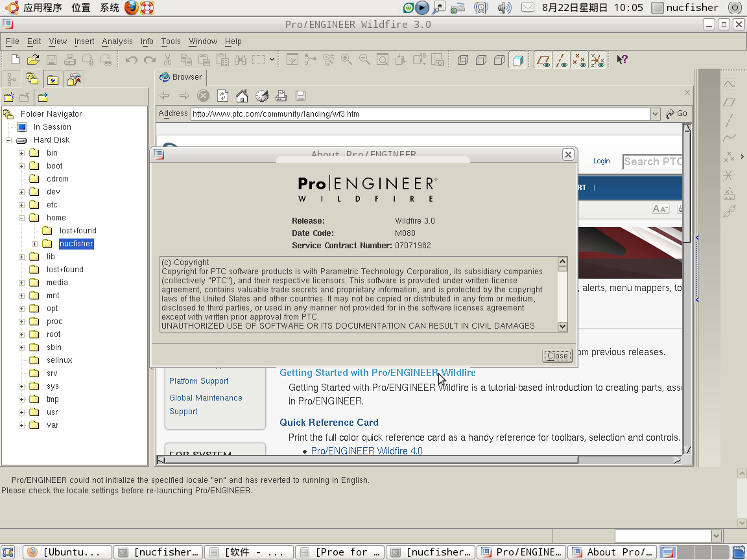Open the Platform Support link

[x=198, y=381]
